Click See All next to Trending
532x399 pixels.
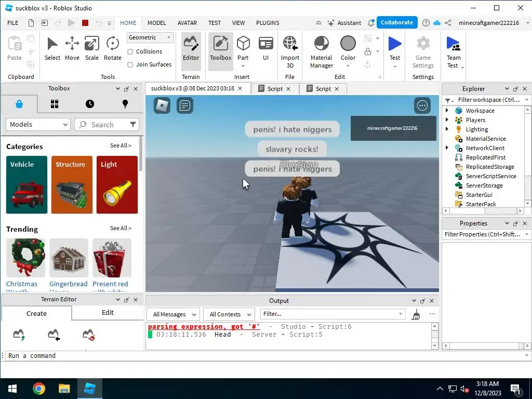click(x=121, y=229)
